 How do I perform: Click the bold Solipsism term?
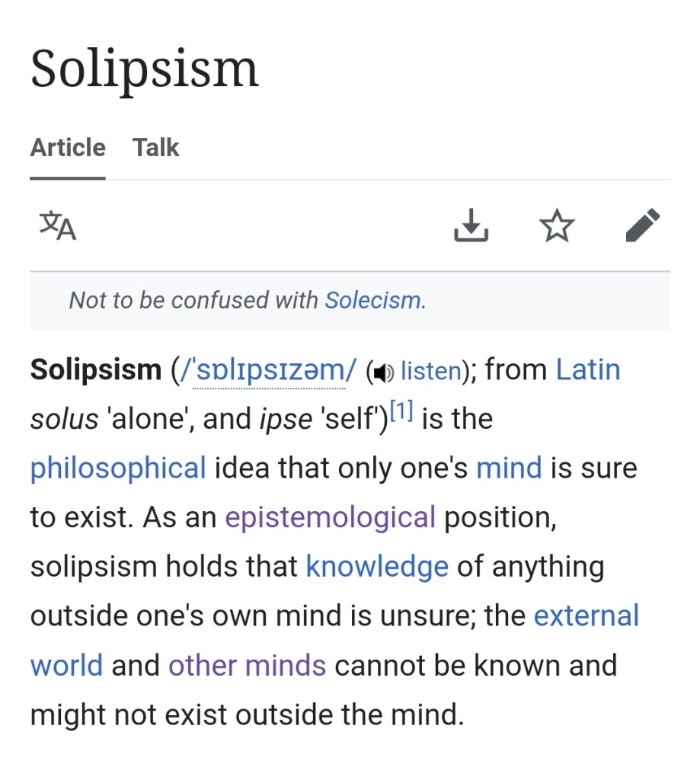[96, 370]
